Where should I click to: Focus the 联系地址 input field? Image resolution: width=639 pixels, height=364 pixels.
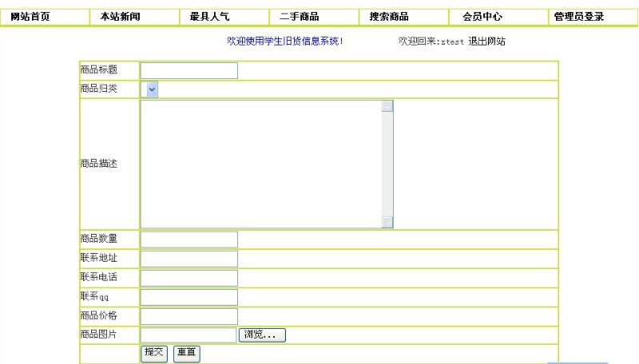[189, 259]
